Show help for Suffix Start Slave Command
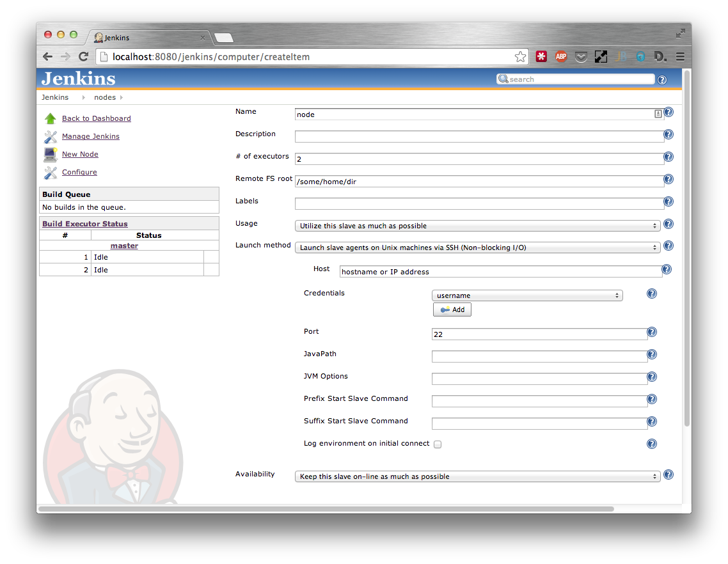 point(652,421)
